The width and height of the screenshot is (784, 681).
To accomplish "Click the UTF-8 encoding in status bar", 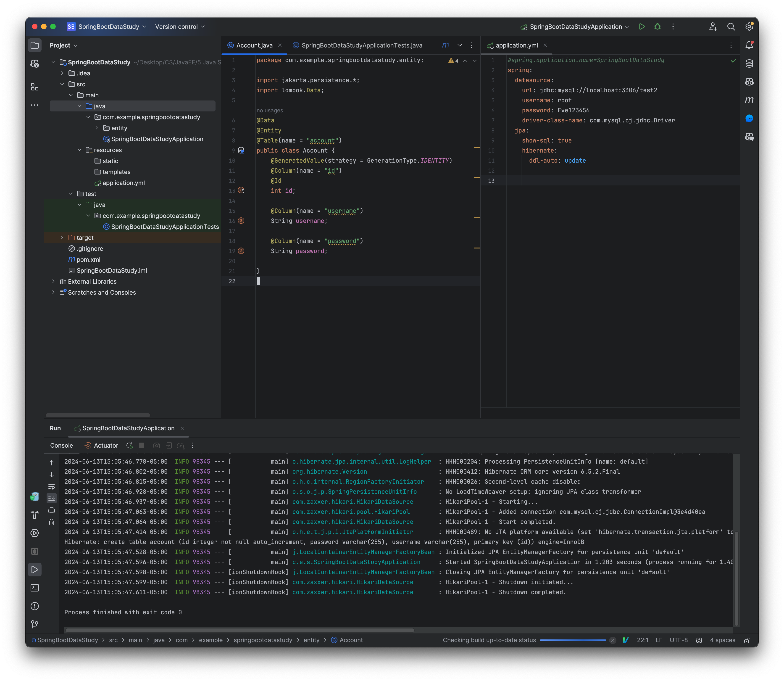I will pos(678,640).
